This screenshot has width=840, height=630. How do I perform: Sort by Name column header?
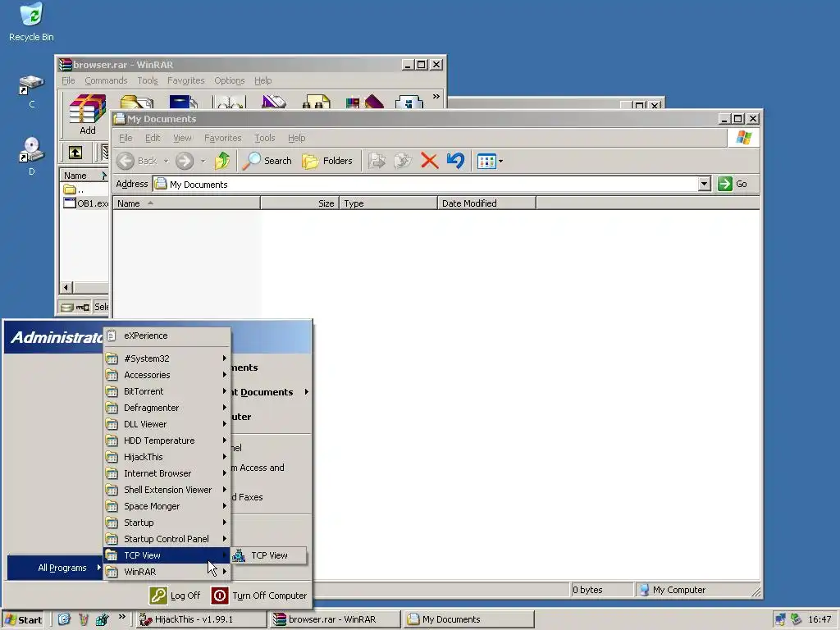point(186,203)
